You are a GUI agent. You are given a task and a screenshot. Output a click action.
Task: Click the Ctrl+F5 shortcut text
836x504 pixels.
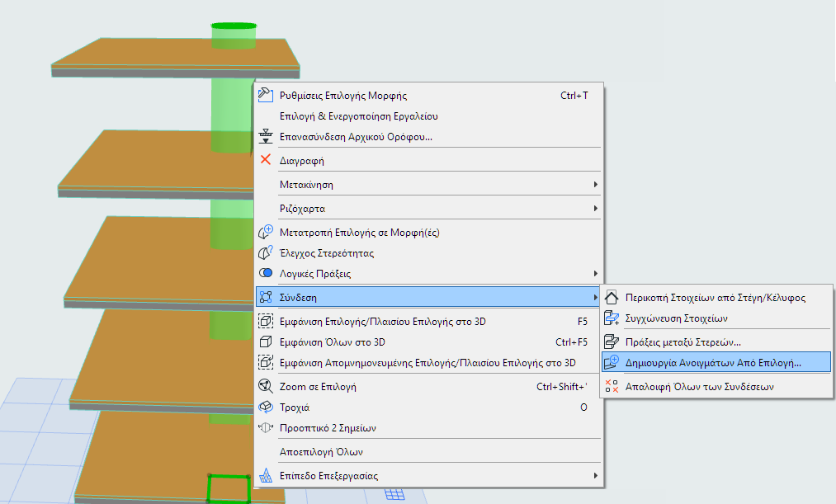[x=571, y=342]
